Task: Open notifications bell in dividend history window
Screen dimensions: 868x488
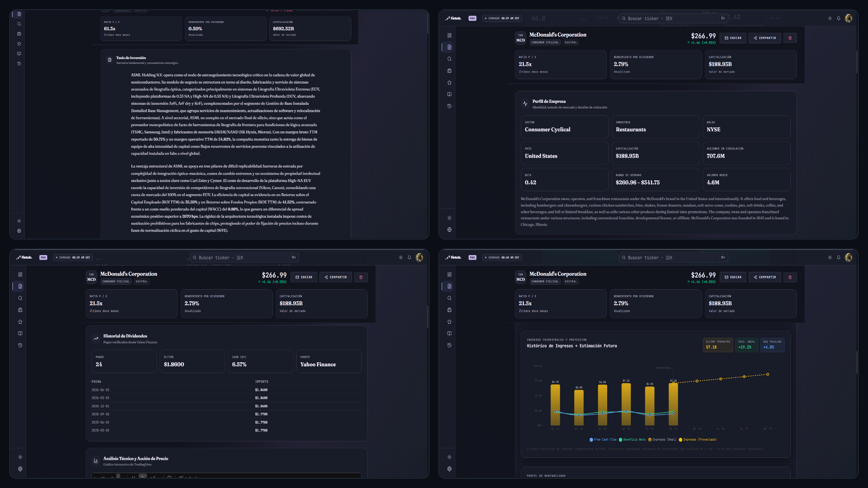Action: tap(409, 258)
